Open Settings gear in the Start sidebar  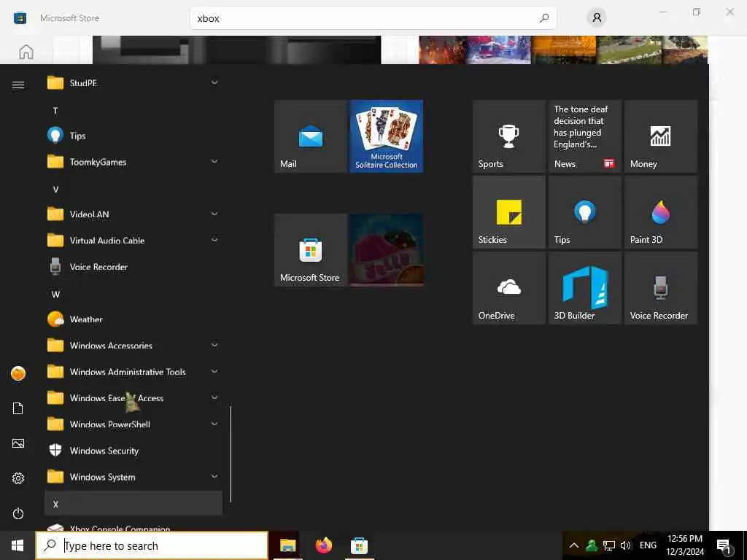[18, 478]
